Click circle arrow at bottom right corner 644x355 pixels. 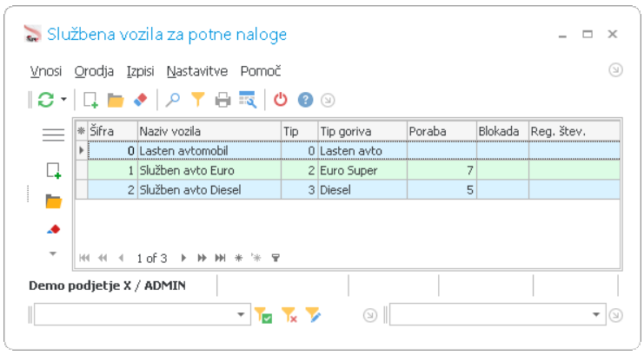pos(615,315)
